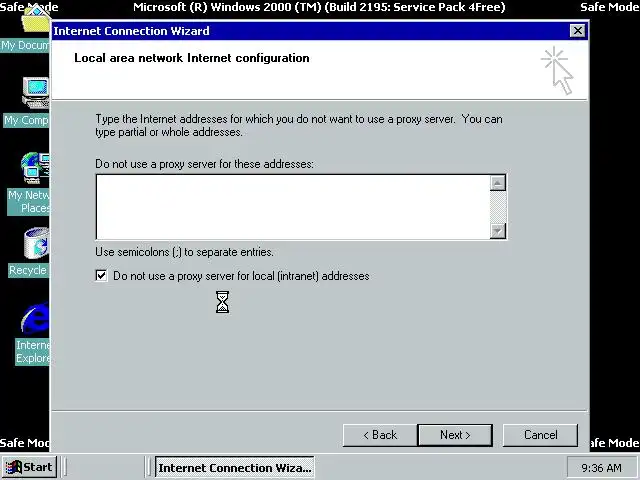The image size is (640, 480).
Task: Proceed with the Next button
Action: coord(455,435)
